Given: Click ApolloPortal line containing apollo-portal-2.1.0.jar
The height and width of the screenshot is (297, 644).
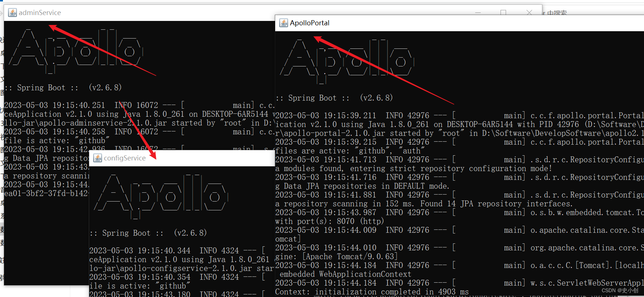Looking at the screenshot, I should [x=459, y=133].
